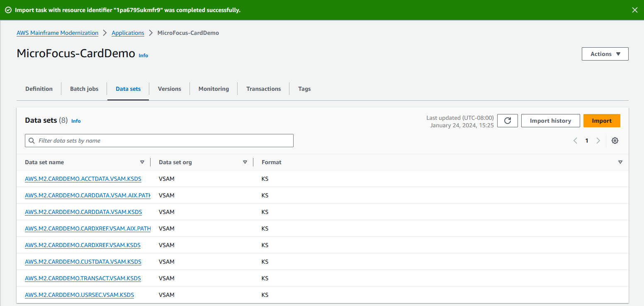Screen dimensions: 644x306
Task: Open Import history
Action: (x=550, y=120)
